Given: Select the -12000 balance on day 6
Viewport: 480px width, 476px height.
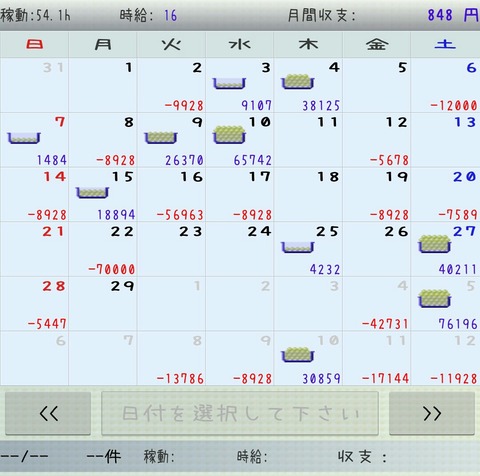Looking at the screenshot, I should click(454, 106).
